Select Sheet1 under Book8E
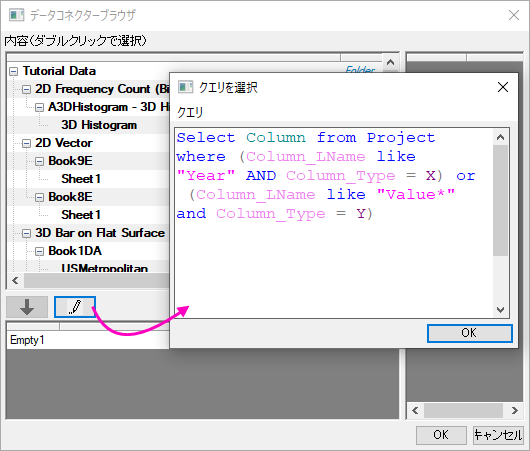 coord(81,215)
